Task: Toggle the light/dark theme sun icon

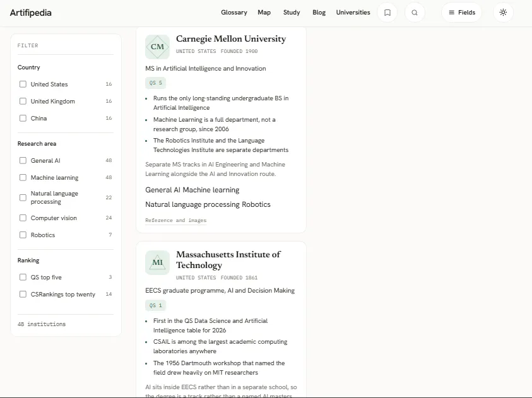Action: [x=503, y=13]
